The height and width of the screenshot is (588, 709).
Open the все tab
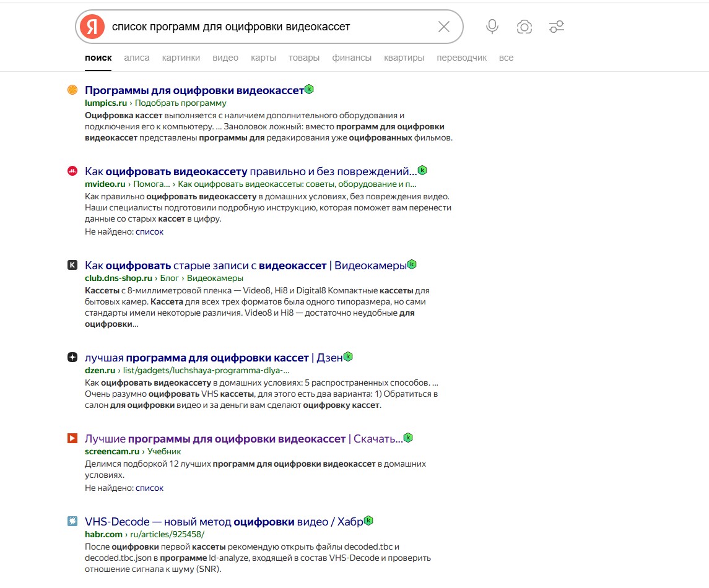point(506,58)
